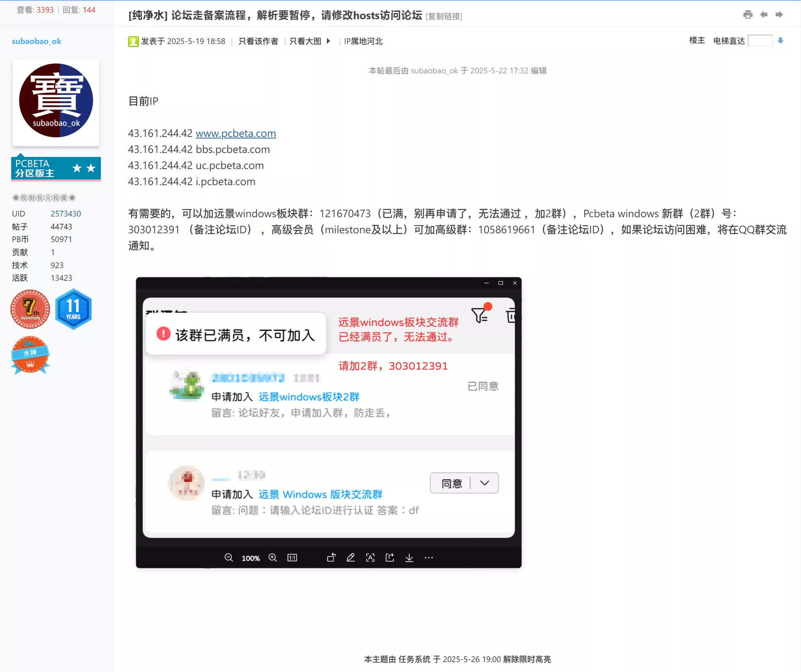Go to previous thread with left arrow

(x=764, y=15)
